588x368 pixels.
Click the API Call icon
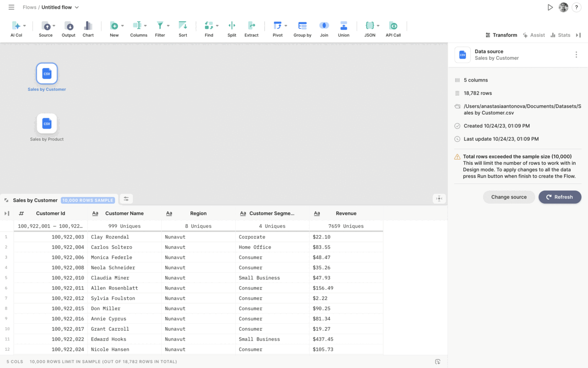[x=393, y=26]
